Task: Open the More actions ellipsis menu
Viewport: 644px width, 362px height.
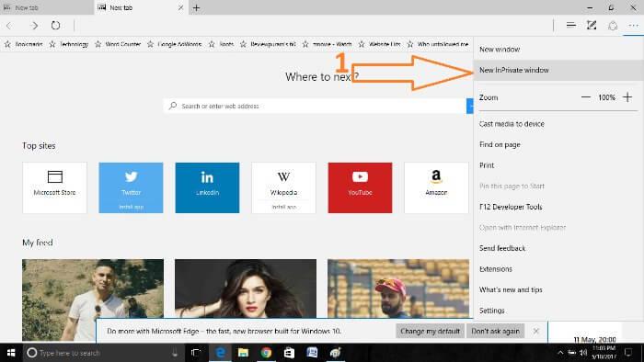Action: [x=633, y=26]
